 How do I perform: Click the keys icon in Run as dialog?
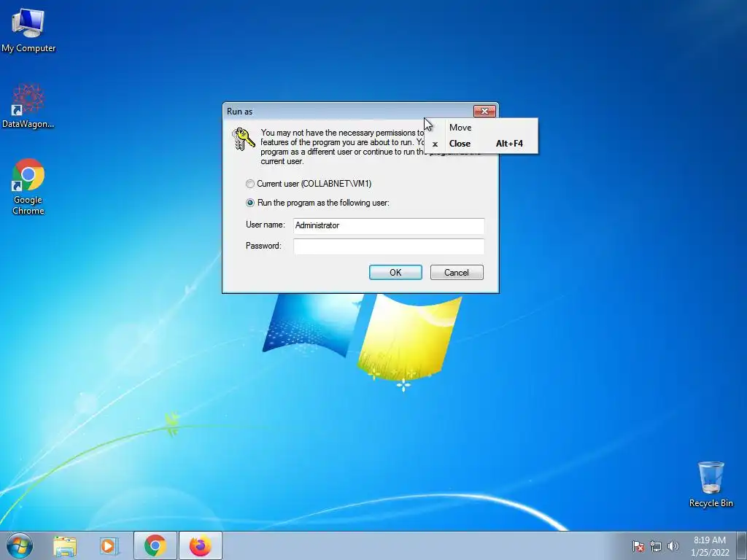coord(243,139)
